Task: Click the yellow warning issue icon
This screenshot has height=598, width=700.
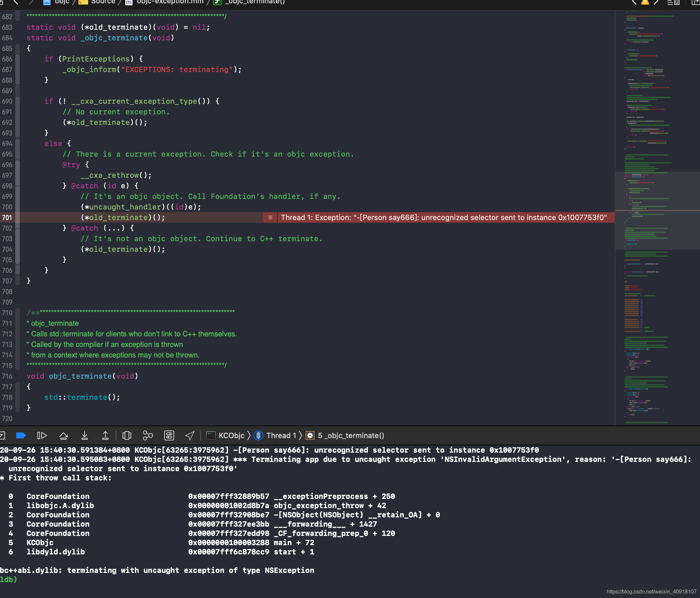Action: [645, 2]
